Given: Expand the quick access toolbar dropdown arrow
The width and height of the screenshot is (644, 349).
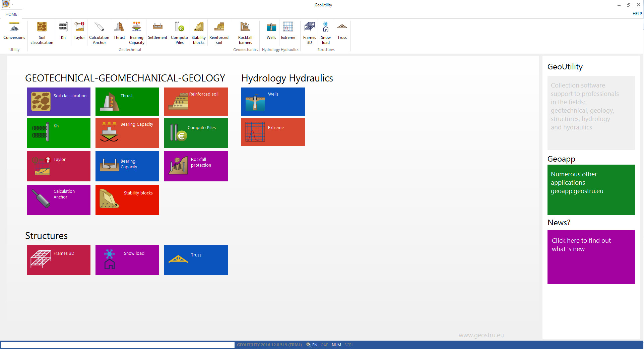Looking at the screenshot, I should pos(12,4).
